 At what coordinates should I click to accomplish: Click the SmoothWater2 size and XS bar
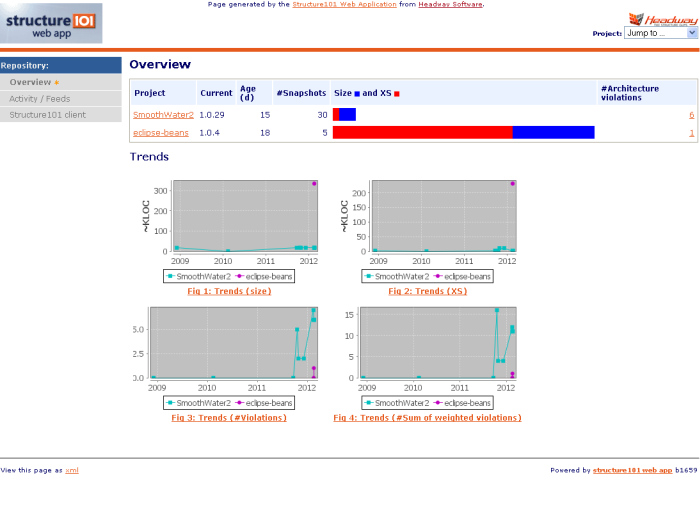(x=344, y=115)
